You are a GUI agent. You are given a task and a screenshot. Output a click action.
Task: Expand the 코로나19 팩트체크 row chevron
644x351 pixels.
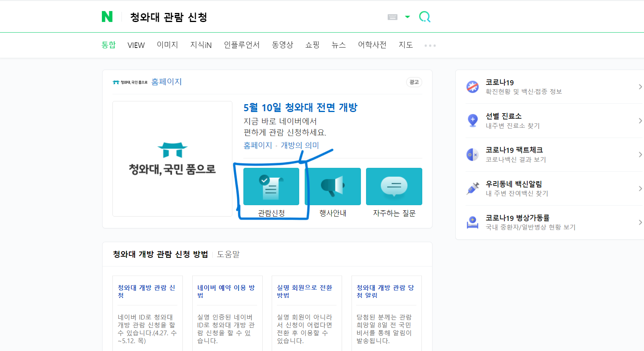(x=640, y=154)
